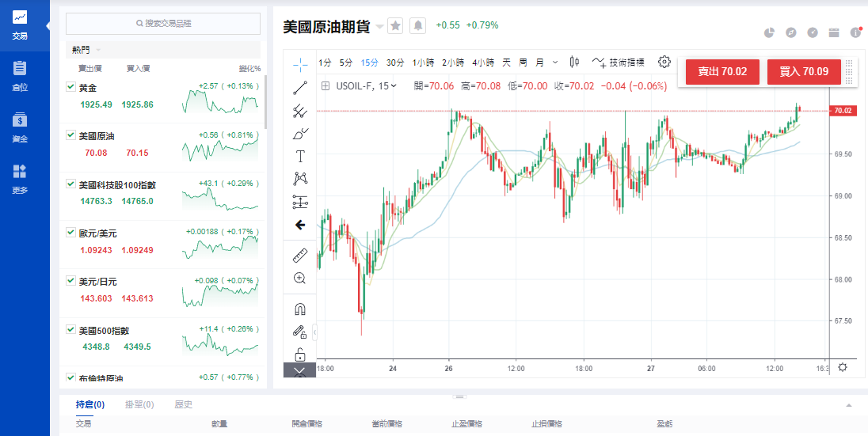
Task: Click the price alert bell icon
Action: click(418, 26)
